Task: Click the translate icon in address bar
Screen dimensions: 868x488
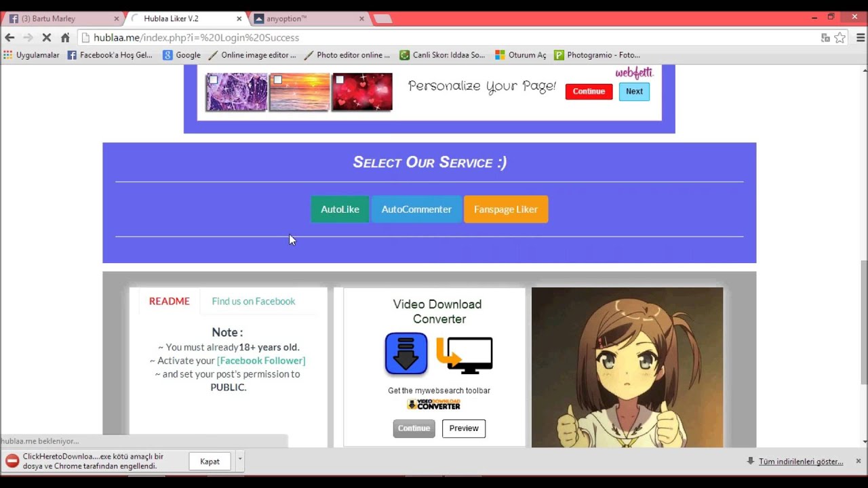Action: pos(825,38)
